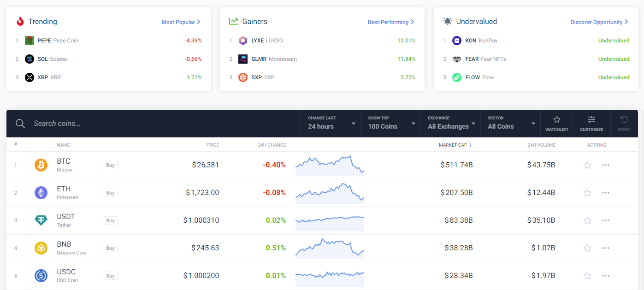The height and width of the screenshot is (290, 644).
Task: Click the BNB 24h sparkline chart
Action: coord(330,248)
